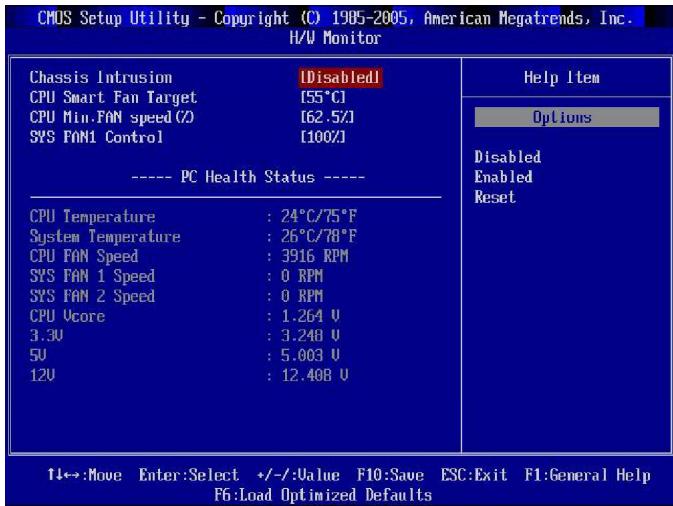Click the CPU FAN Speed label
This screenshot has width=673, height=506.
[x=84, y=257]
